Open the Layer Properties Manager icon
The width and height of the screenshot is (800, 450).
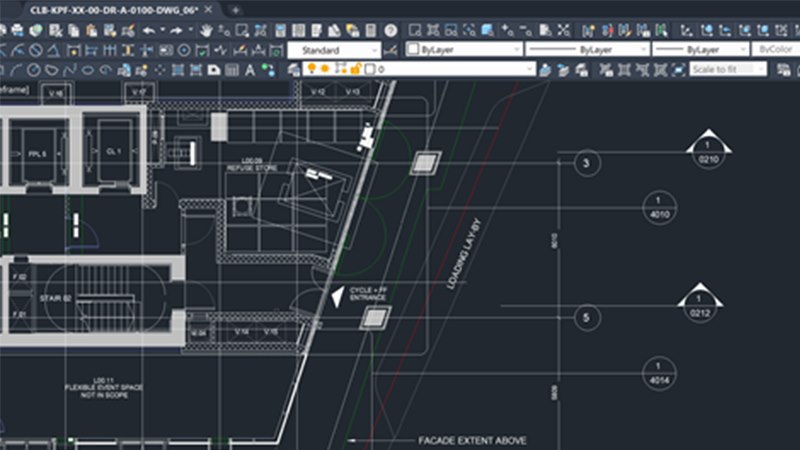[x=293, y=69]
